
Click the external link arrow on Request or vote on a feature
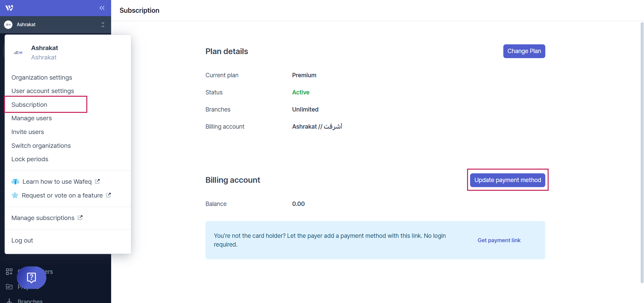click(x=108, y=195)
